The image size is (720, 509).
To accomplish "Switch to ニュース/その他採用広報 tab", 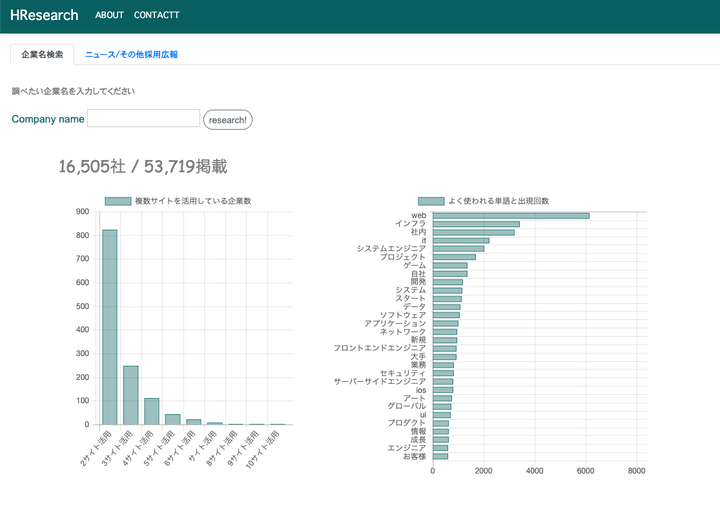I will pos(131,54).
